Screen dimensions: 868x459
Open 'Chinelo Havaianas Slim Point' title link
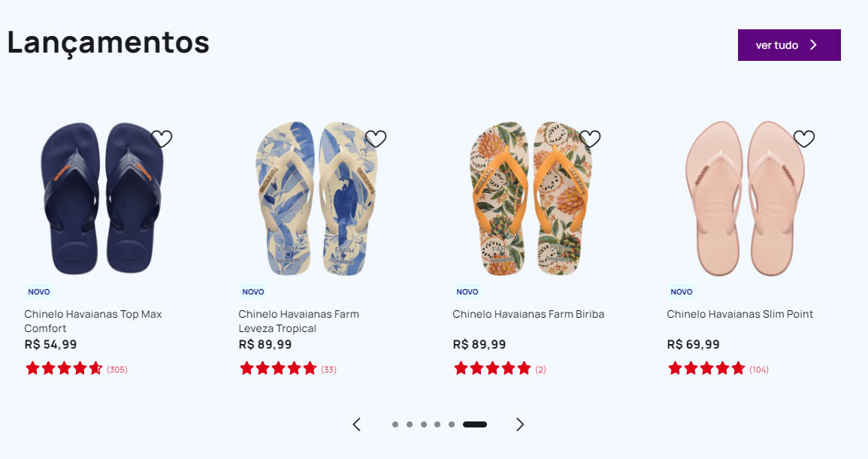[x=739, y=314]
